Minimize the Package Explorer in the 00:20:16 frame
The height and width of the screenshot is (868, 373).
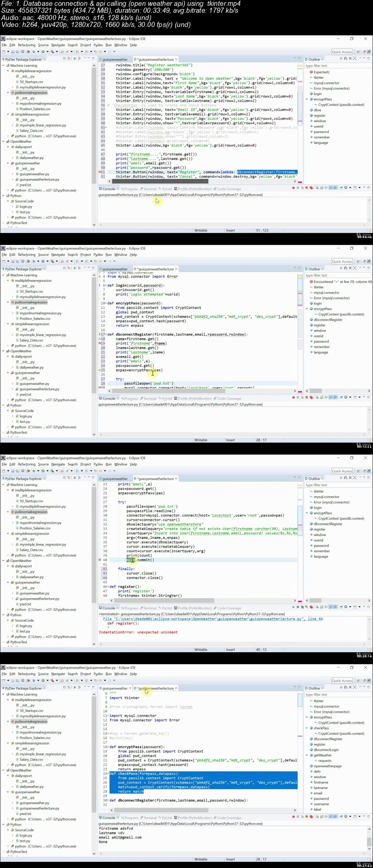[x=89, y=478]
